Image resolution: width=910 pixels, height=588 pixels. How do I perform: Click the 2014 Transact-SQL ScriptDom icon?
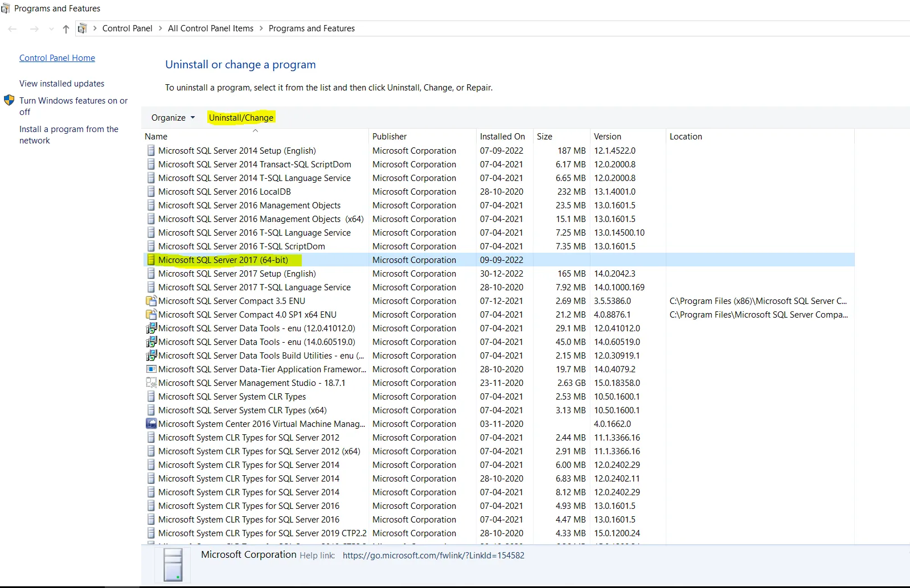pyautogui.click(x=151, y=165)
